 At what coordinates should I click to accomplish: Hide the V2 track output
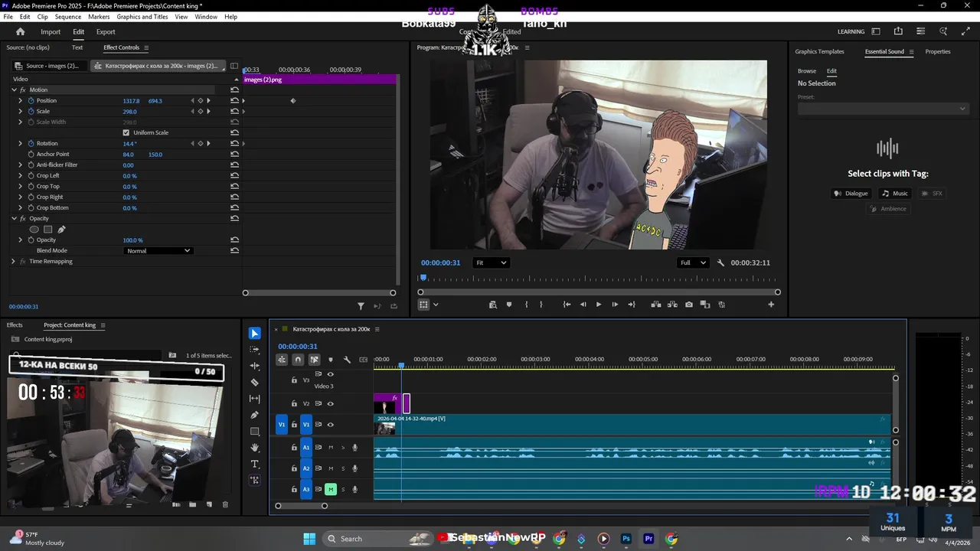(x=331, y=403)
